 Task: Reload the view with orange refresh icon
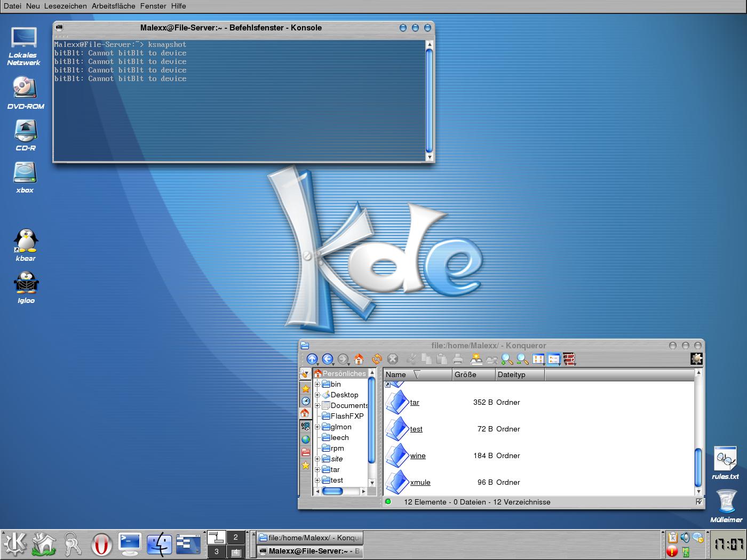[377, 359]
